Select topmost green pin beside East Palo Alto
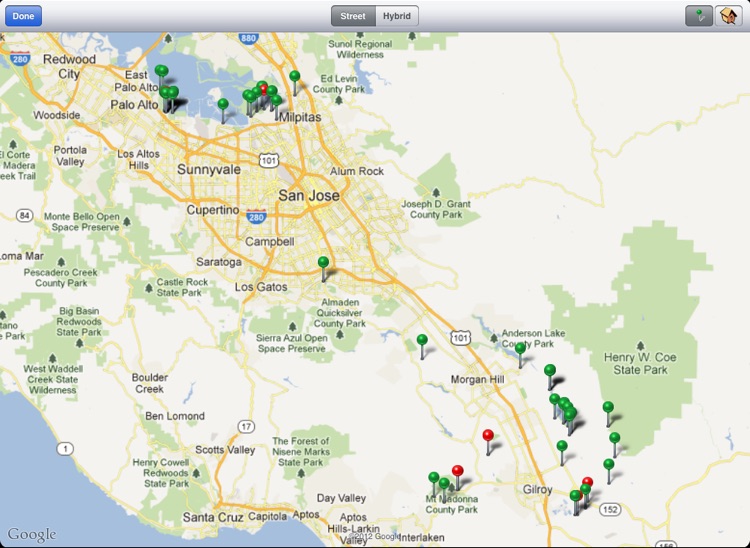This screenshot has height=548, width=750. click(x=162, y=71)
